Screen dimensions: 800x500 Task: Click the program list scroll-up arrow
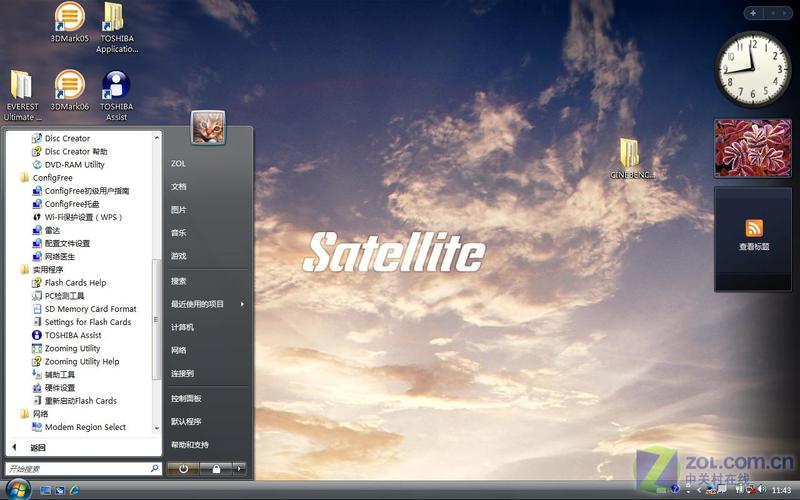(x=157, y=137)
